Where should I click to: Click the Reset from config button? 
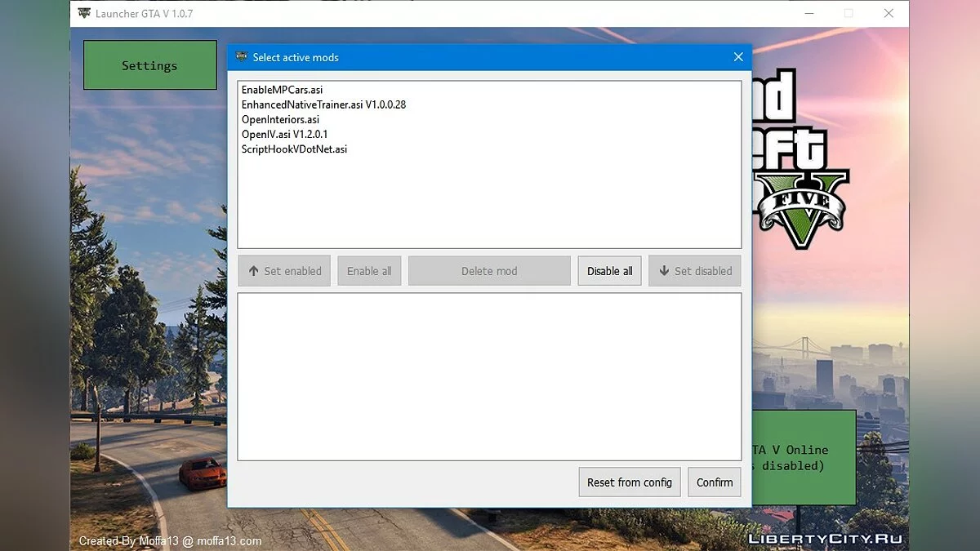tap(629, 482)
